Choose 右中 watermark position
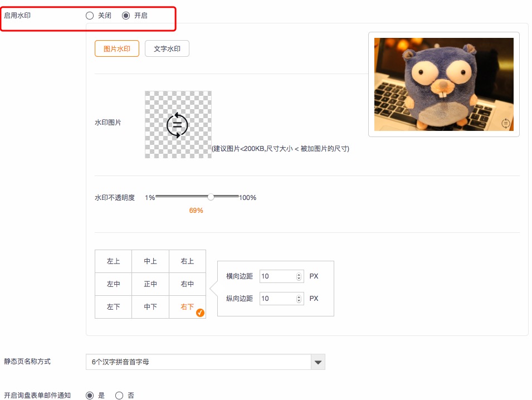The image size is (532, 400). pyautogui.click(x=187, y=284)
